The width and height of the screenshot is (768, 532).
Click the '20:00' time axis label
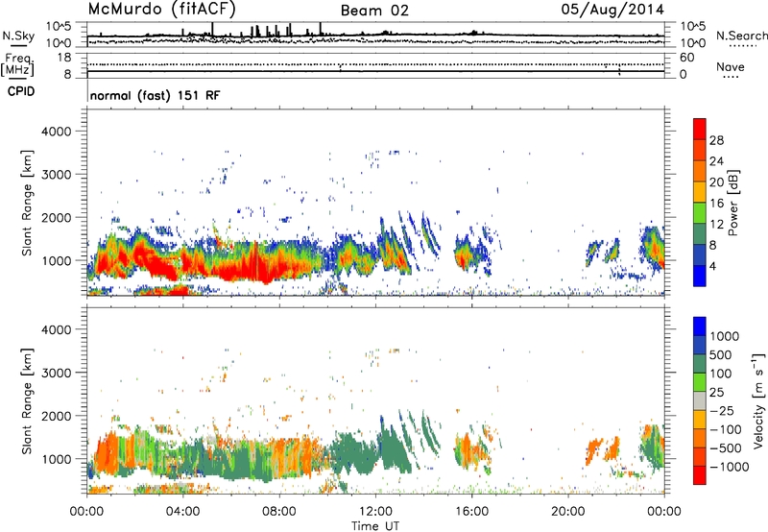pos(568,512)
